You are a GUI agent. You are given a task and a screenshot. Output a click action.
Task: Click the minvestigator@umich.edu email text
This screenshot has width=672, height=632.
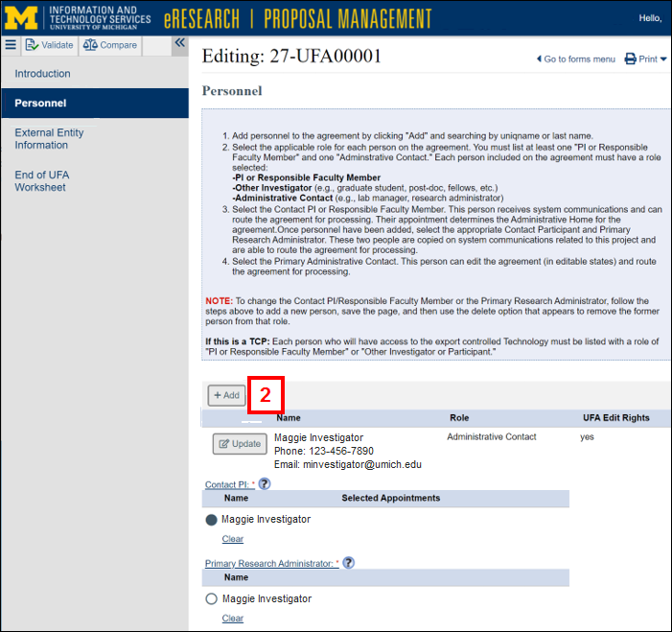pyautogui.click(x=362, y=465)
